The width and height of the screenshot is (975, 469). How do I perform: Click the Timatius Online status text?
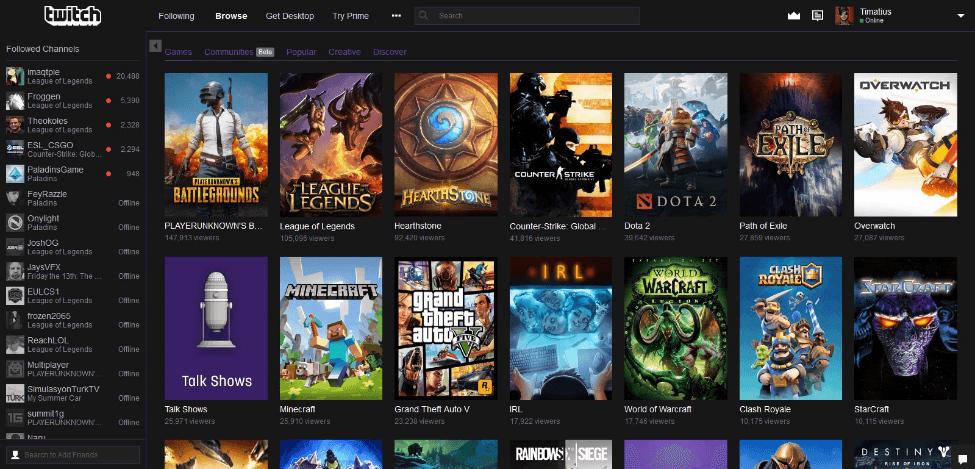876,21
